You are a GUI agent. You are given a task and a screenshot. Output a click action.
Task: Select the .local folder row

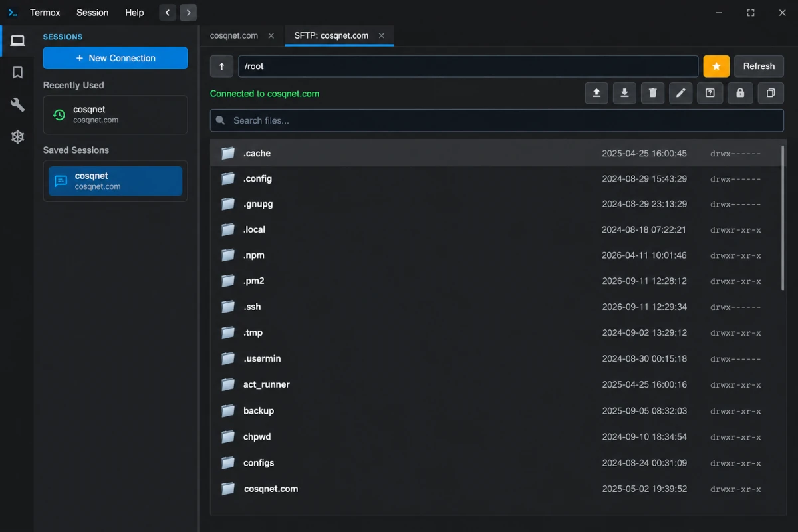497,230
